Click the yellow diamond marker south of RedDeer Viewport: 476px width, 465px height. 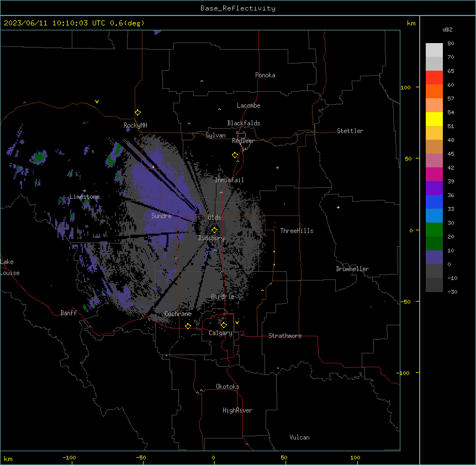[x=235, y=155]
